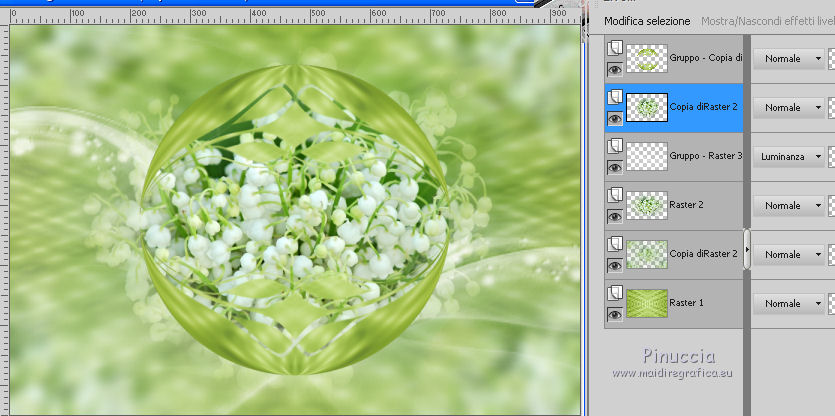This screenshot has height=416, width=835.
Task: Open blend mode dropdown of the highlighted Copia diRaster 2
Action: (x=789, y=108)
